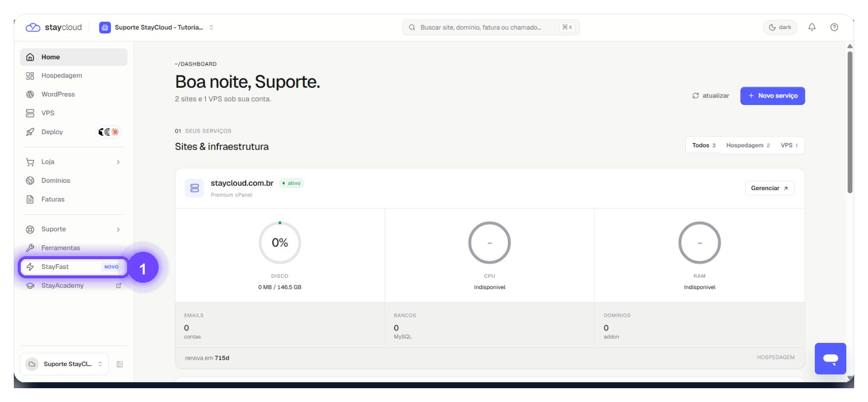Click the Loja shopping cart icon
Screen dimensions: 868x402
[x=30, y=162]
